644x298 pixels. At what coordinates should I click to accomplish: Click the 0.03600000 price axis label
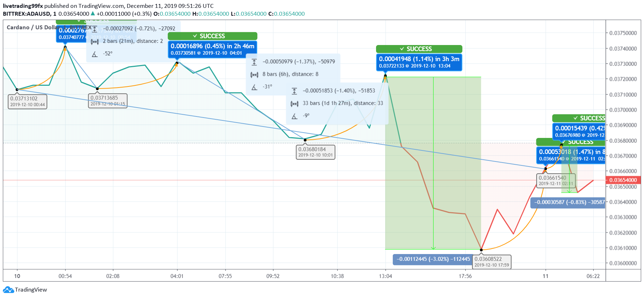(623, 263)
